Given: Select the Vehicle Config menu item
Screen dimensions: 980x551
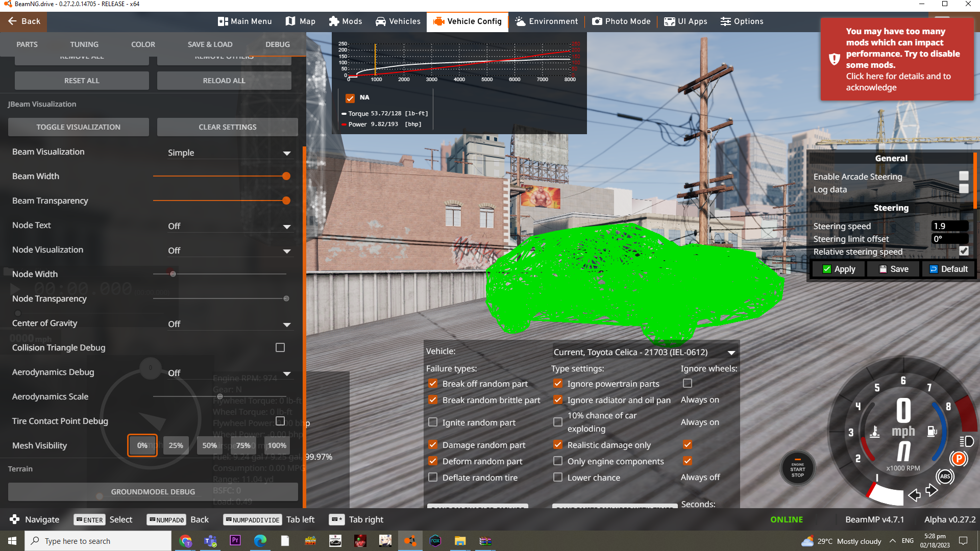Looking at the screenshot, I should coord(468,21).
